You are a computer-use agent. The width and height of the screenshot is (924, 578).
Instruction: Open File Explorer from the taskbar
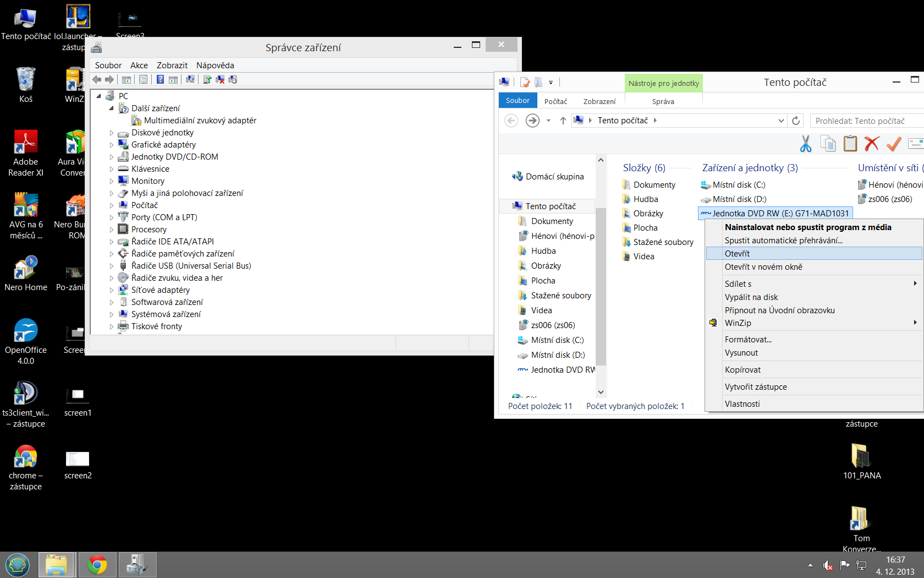click(56, 565)
